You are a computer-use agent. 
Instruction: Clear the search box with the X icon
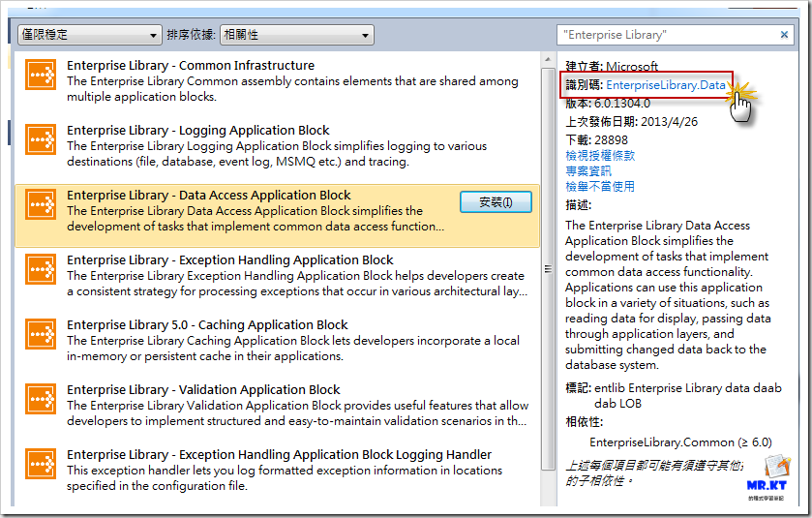pos(784,35)
